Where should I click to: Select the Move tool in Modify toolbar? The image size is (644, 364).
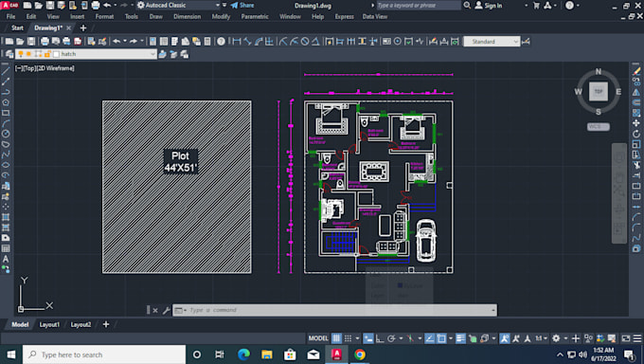pos(636,123)
